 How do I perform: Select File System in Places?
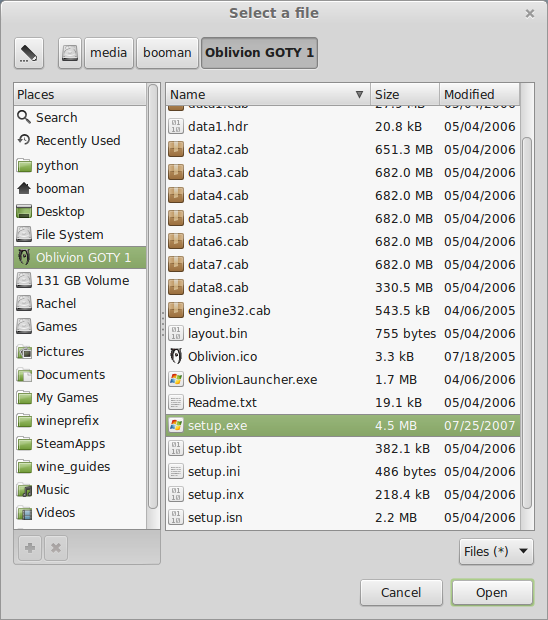click(x=80, y=234)
